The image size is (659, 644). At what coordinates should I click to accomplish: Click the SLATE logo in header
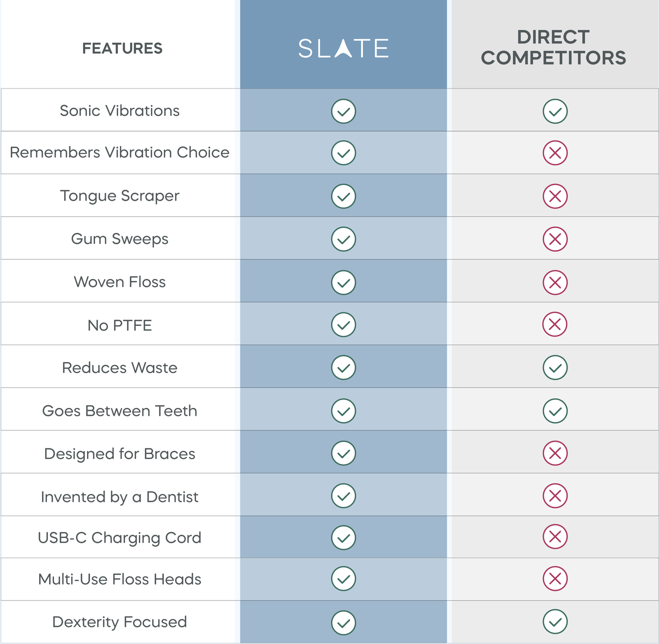(x=343, y=48)
